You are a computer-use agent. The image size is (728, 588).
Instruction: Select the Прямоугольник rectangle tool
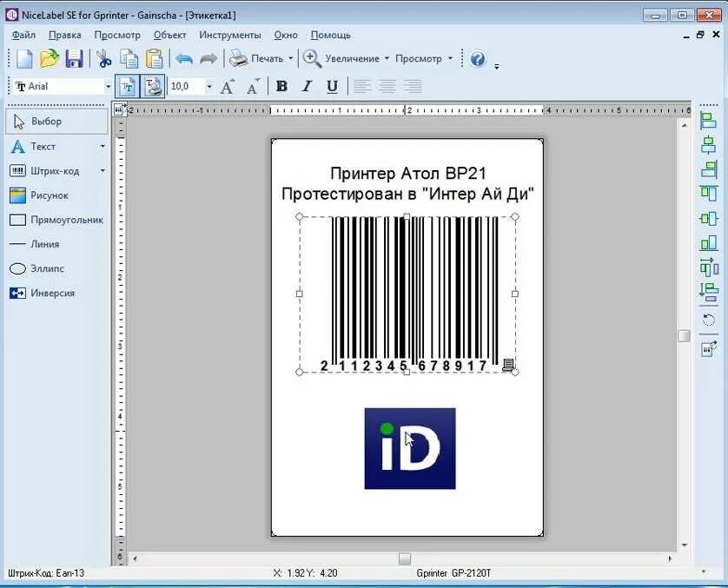coord(56,220)
